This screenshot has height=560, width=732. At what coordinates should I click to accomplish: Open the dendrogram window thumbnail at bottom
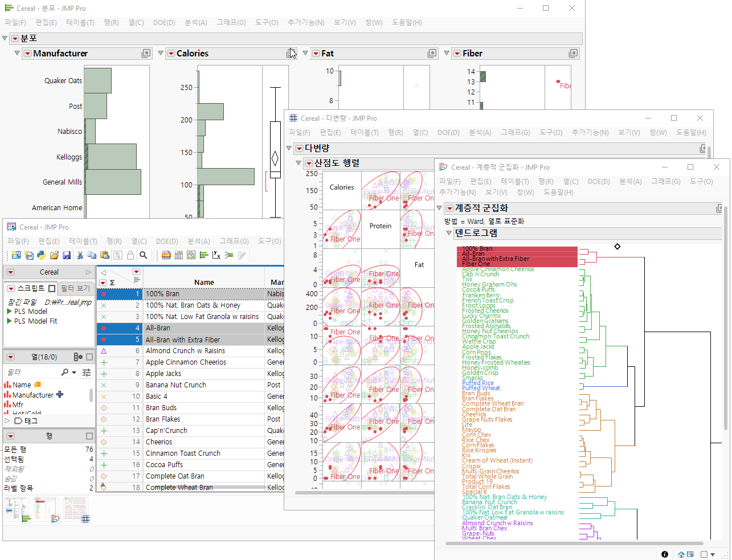point(46,510)
